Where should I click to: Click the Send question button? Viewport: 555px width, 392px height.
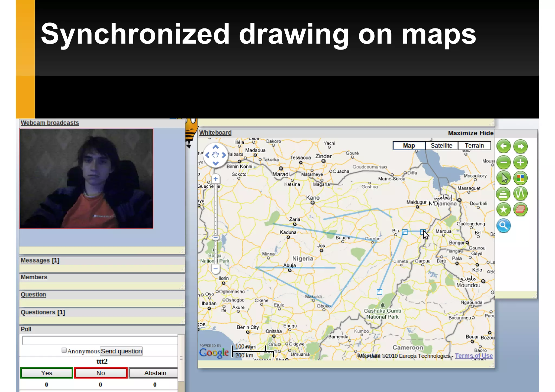(x=121, y=351)
